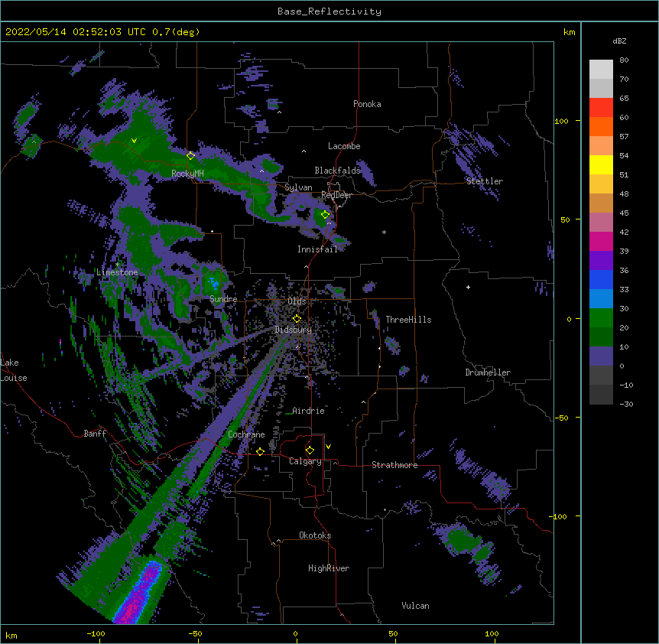This screenshot has width=659, height=644.
Task: Select the Didsbury label
Action: tap(294, 330)
